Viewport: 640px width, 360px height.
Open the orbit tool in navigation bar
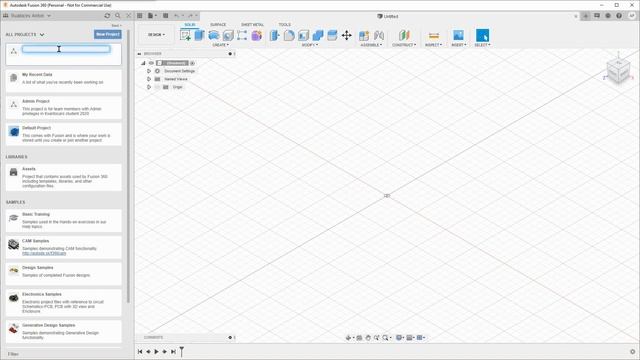point(349,338)
